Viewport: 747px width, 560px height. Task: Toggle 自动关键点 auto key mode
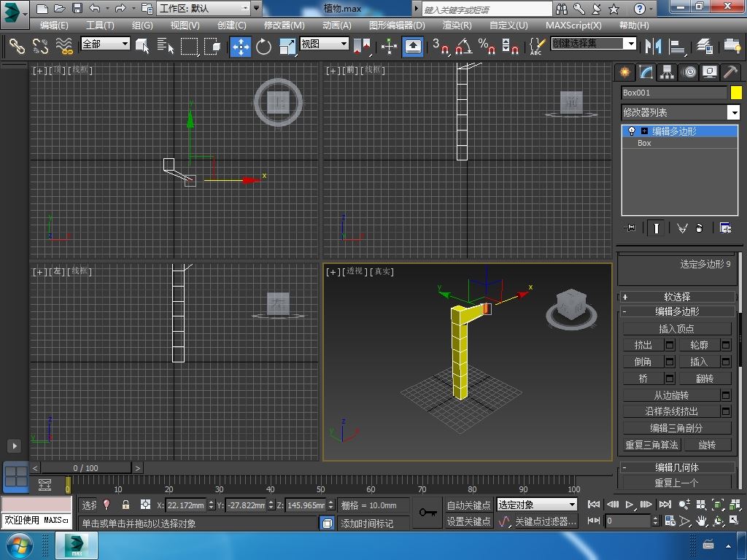[x=468, y=505]
